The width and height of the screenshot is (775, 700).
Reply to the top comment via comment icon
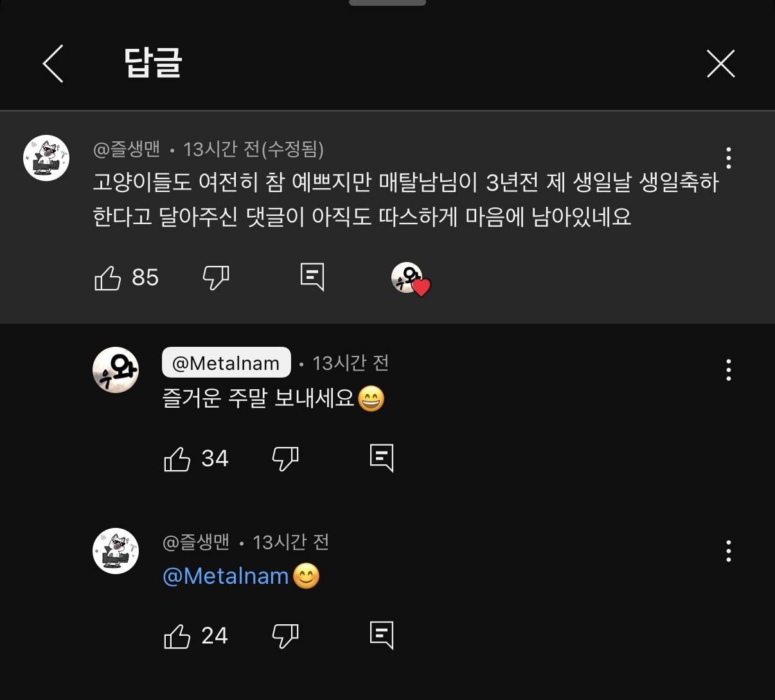(x=312, y=277)
